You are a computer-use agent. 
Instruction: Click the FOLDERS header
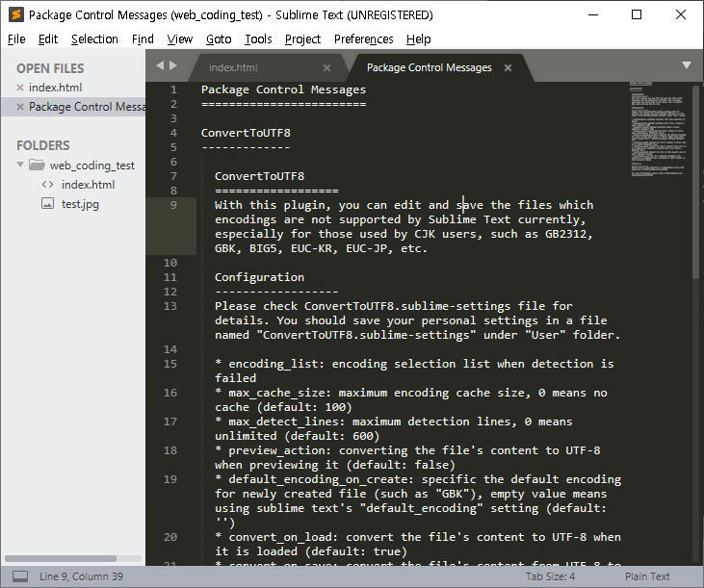[x=43, y=145]
